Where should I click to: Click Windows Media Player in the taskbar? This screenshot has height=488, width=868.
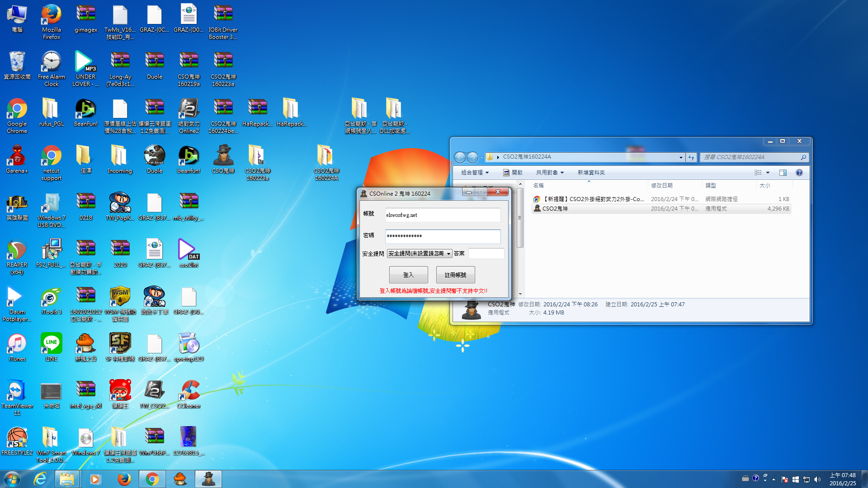coord(95,479)
